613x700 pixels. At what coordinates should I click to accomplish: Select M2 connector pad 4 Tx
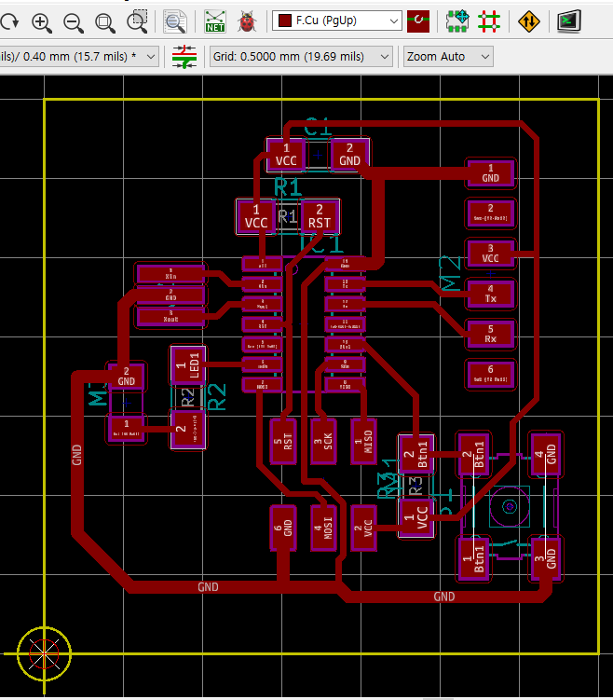point(490,294)
